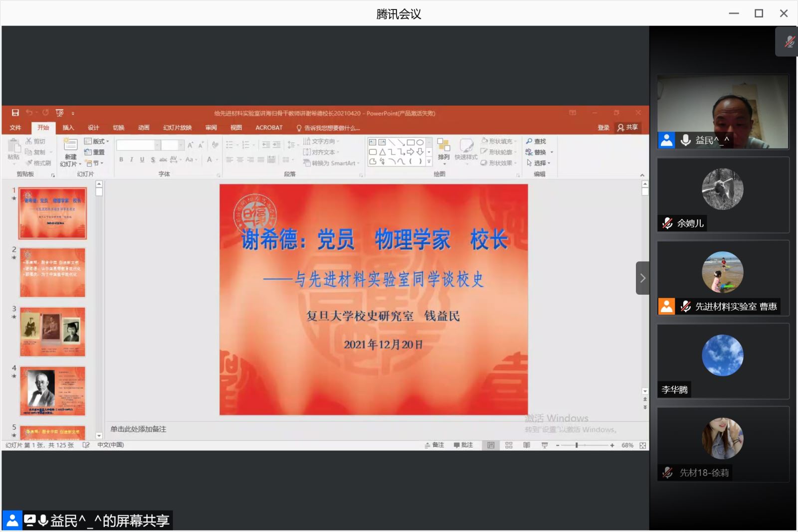Switch to the Transitions (切换) tab
The height and width of the screenshot is (532, 798).
[x=119, y=128]
